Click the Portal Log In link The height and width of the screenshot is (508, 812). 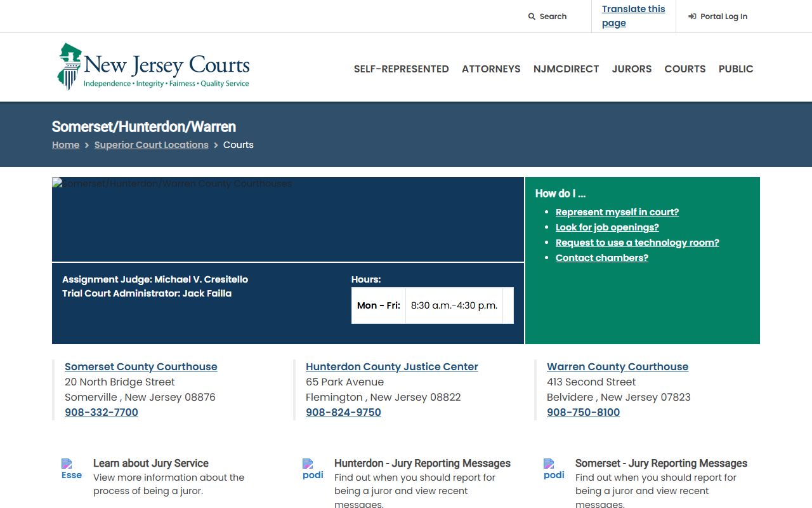click(718, 17)
